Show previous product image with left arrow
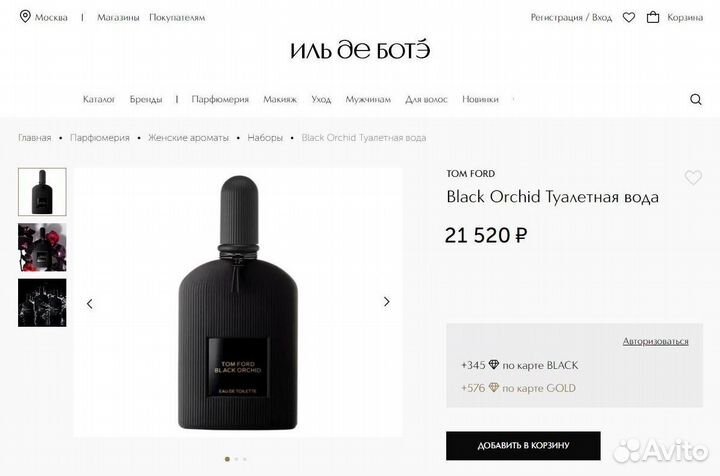 90,303
